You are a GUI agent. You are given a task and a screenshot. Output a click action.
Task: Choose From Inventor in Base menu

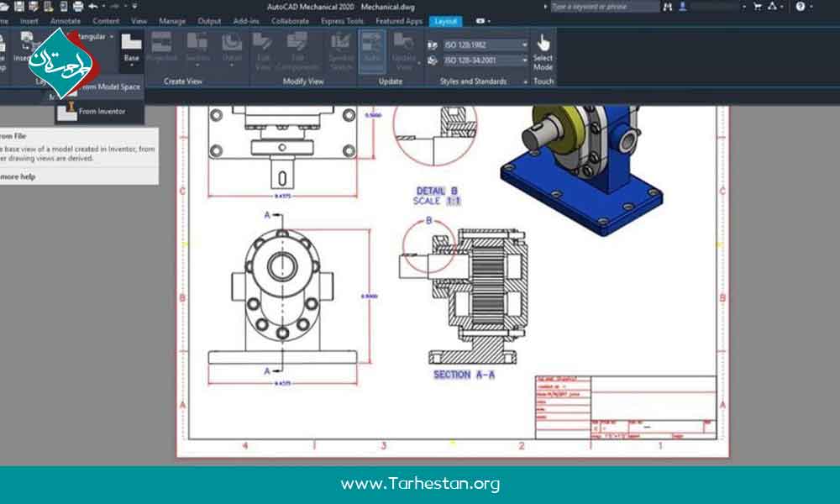(100, 112)
